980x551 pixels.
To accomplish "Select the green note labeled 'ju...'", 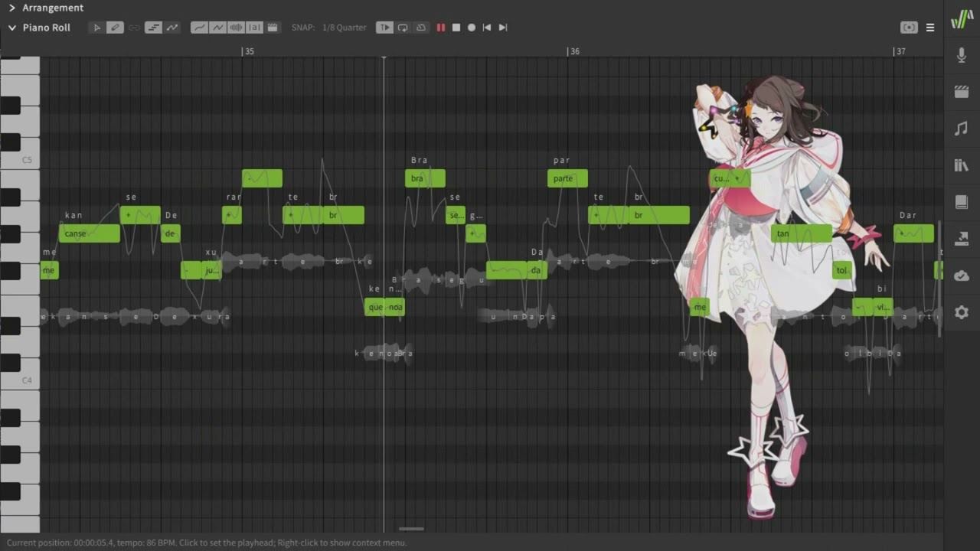I will [x=211, y=270].
